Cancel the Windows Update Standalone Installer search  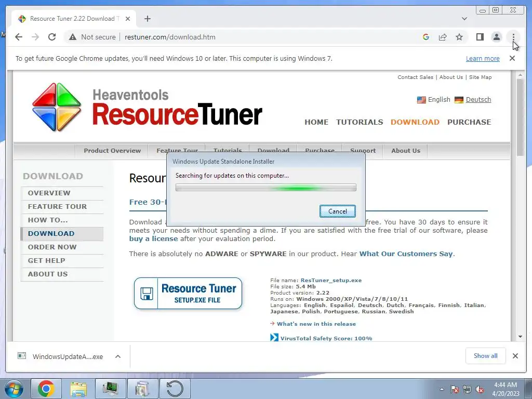tap(338, 211)
